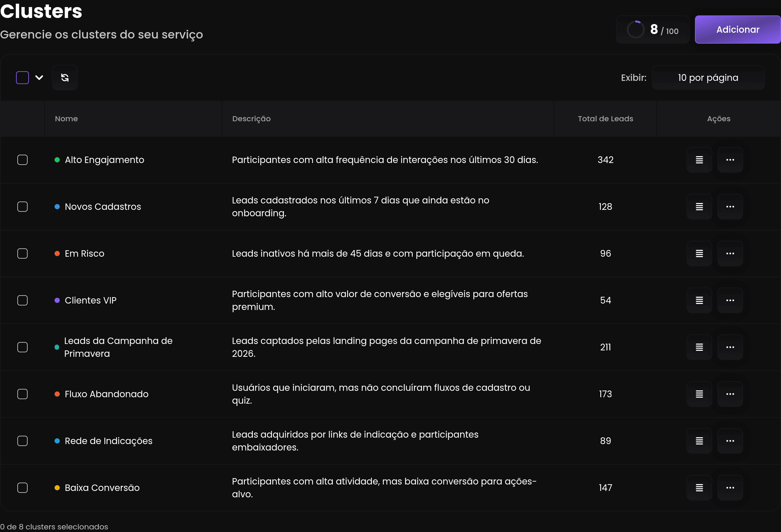Open list icon for Leads da Campanha de Primavera

point(699,347)
